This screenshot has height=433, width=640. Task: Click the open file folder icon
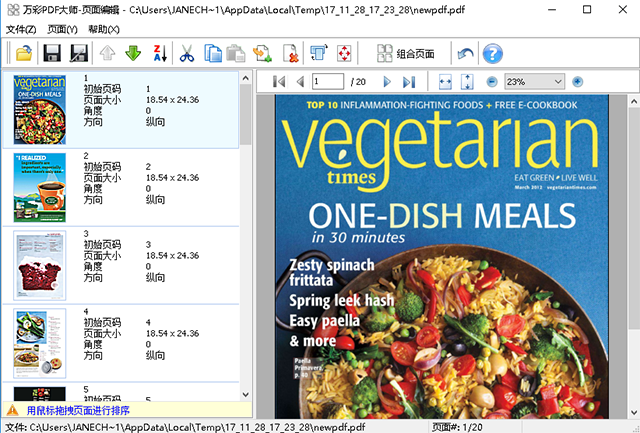coord(22,53)
